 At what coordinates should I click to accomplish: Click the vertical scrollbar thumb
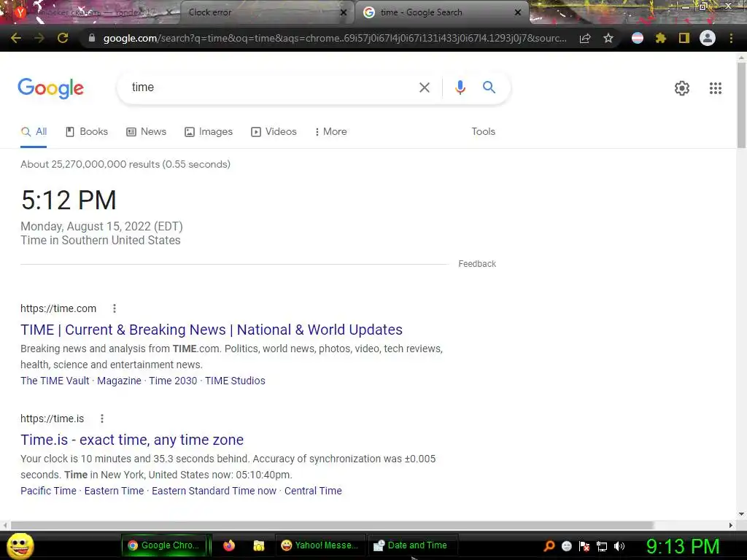[x=741, y=105]
